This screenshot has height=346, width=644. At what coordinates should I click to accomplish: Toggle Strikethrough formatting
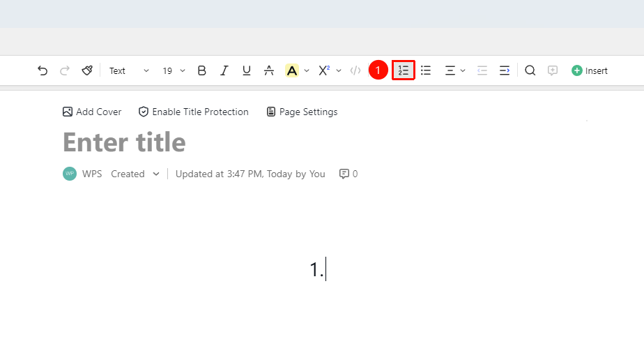click(269, 70)
